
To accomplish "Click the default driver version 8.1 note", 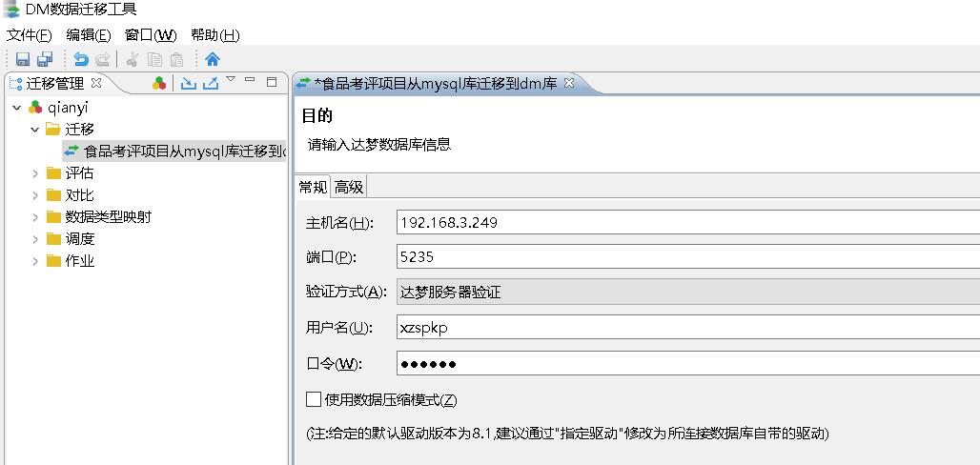I will 567,434.
